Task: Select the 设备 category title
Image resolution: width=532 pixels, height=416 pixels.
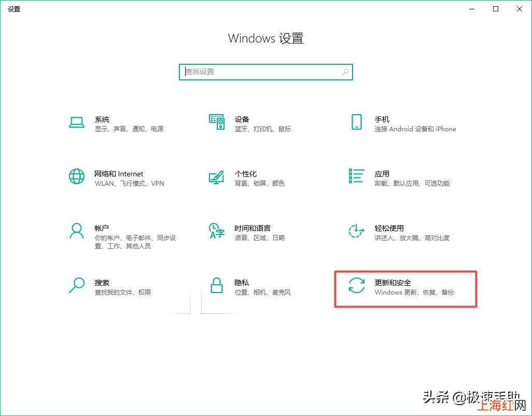Action: coord(242,119)
